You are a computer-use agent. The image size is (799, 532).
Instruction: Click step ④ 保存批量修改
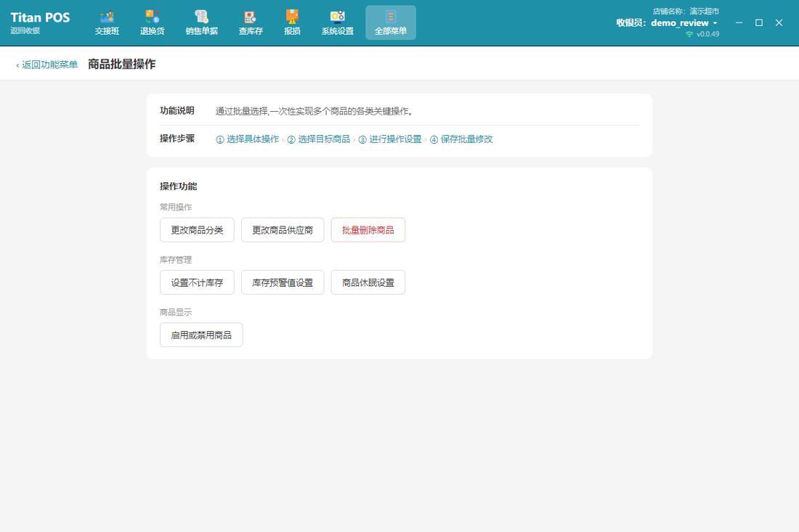tap(461, 139)
